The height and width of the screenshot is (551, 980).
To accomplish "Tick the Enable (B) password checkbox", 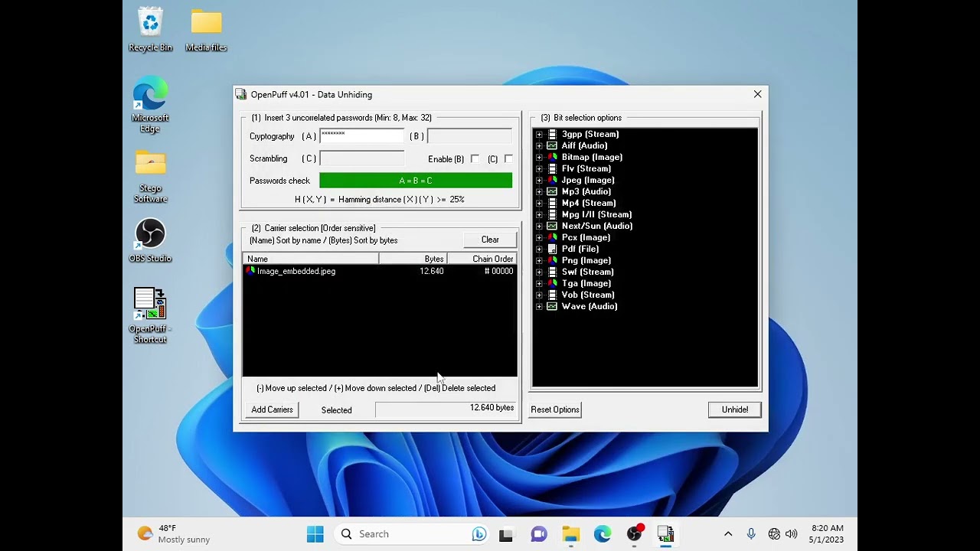I will [475, 158].
